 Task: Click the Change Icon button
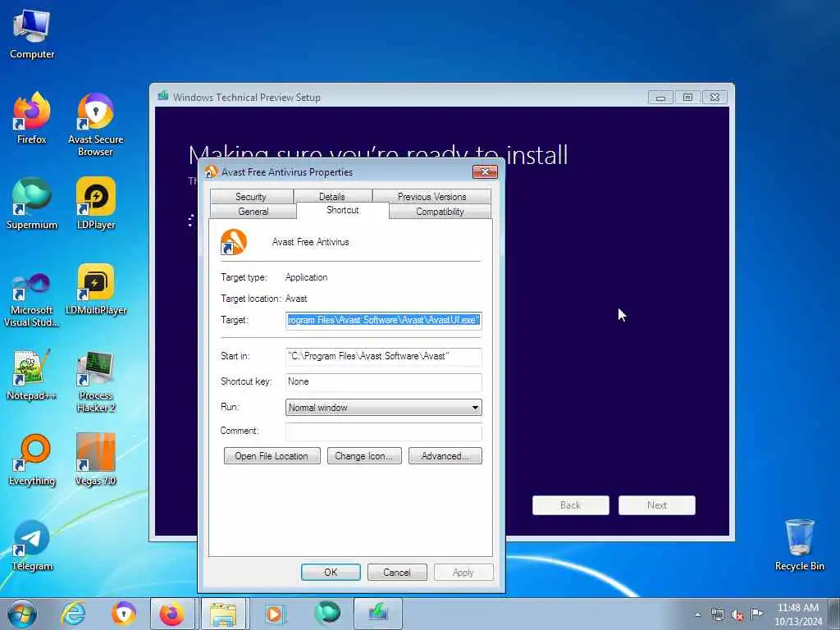coord(364,456)
